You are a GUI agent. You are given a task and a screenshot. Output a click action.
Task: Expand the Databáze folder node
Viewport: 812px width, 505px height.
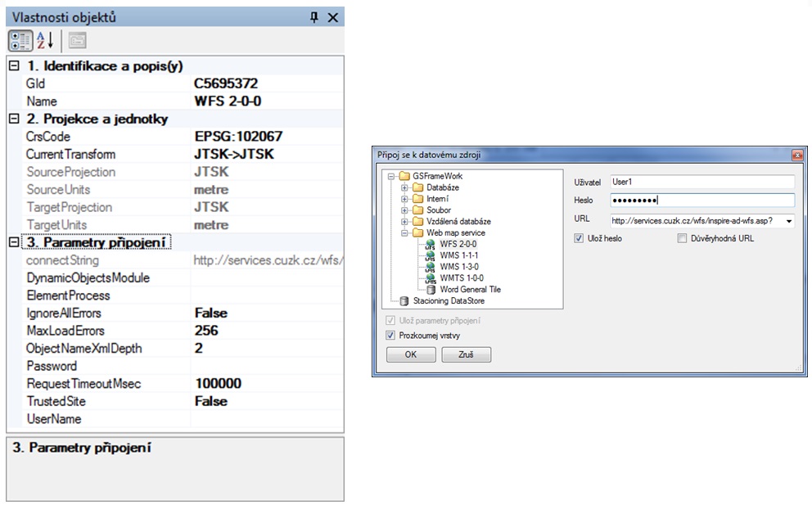pyautogui.click(x=404, y=187)
